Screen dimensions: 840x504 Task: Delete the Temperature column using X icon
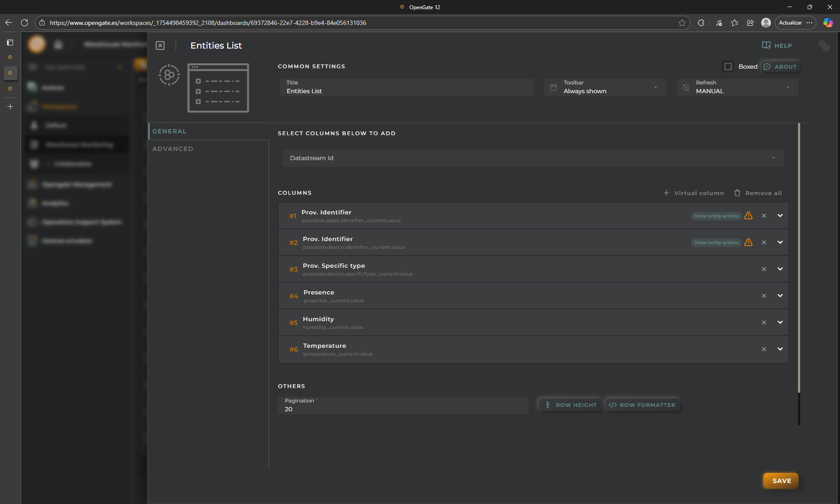(x=763, y=349)
